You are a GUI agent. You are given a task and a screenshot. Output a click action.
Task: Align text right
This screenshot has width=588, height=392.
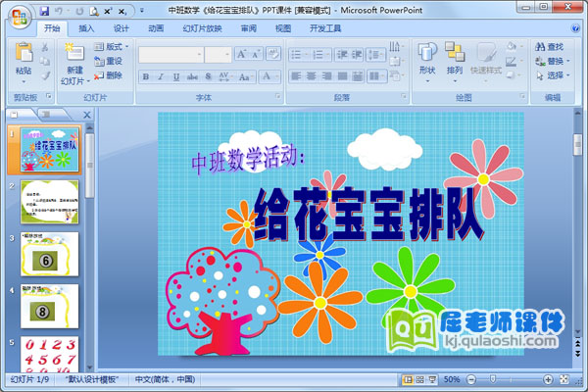click(x=326, y=76)
